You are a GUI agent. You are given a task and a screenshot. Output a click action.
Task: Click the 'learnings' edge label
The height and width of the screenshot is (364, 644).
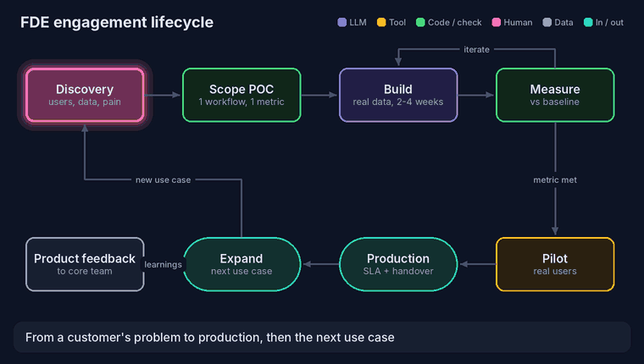tap(163, 265)
